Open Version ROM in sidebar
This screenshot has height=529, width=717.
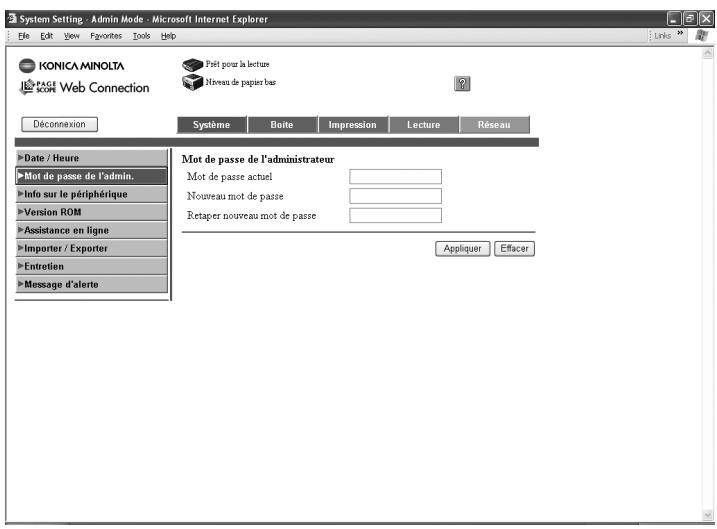click(x=91, y=212)
